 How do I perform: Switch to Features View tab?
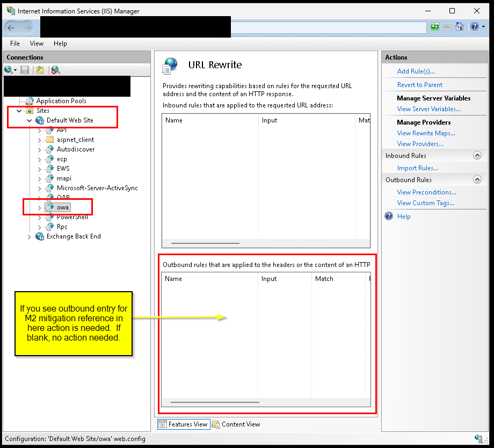point(183,424)
